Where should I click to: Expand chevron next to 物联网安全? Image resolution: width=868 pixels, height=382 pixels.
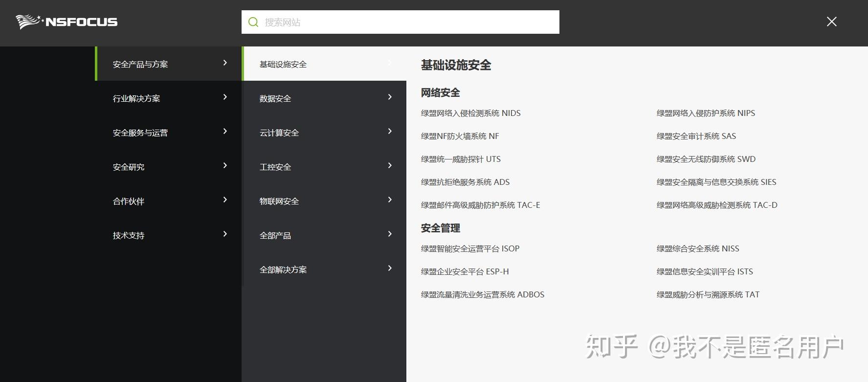coord(390,200)
